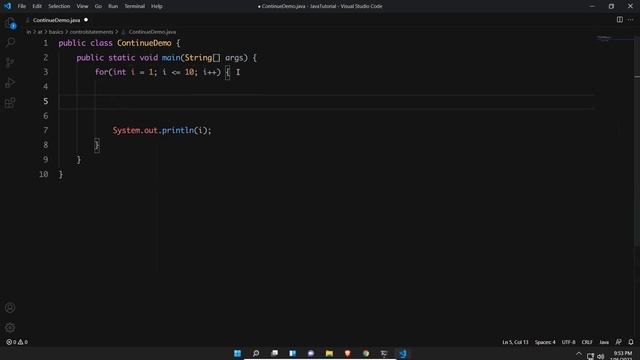Open the Help menu
Viewport: 640px width, 360px height.
coord(157,6)
